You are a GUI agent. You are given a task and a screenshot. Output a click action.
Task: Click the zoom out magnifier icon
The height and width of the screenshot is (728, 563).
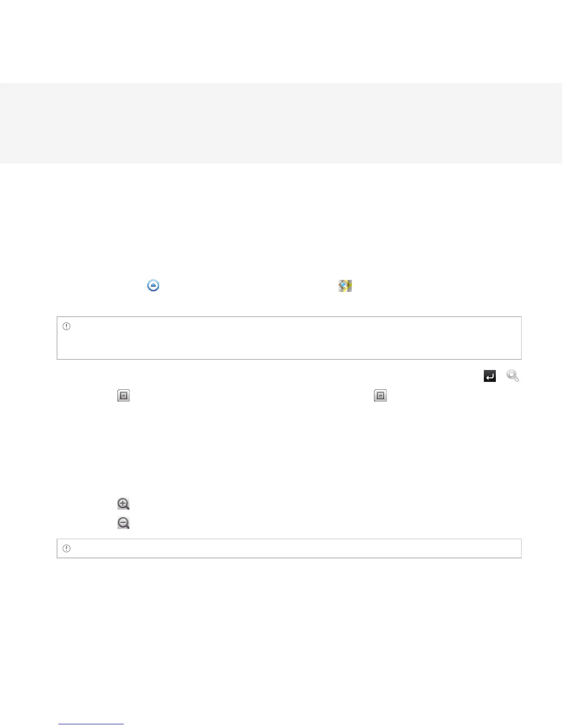pos(123,523)
